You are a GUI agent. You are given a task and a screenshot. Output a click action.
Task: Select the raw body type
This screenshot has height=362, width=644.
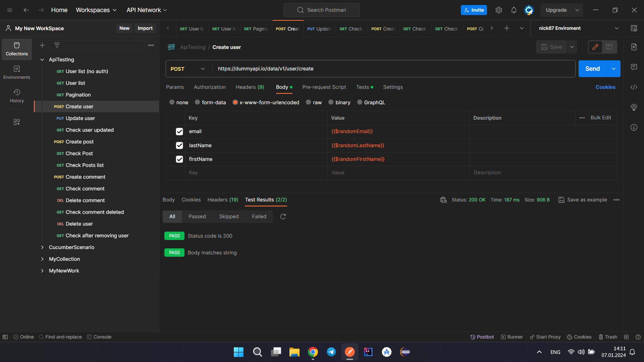[309, 102]
